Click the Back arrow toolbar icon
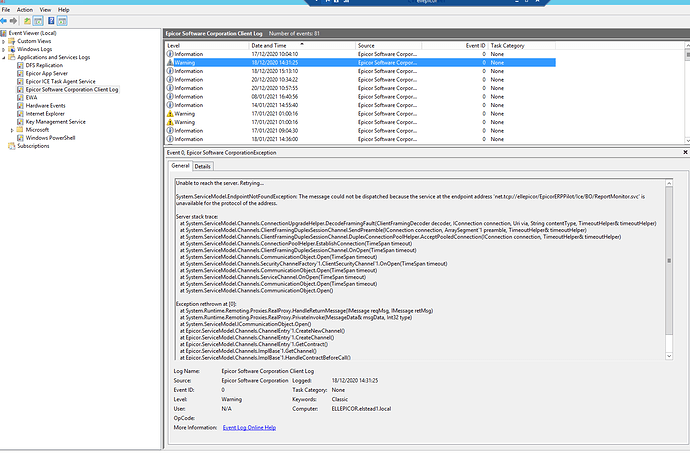 tap(4, 21)
